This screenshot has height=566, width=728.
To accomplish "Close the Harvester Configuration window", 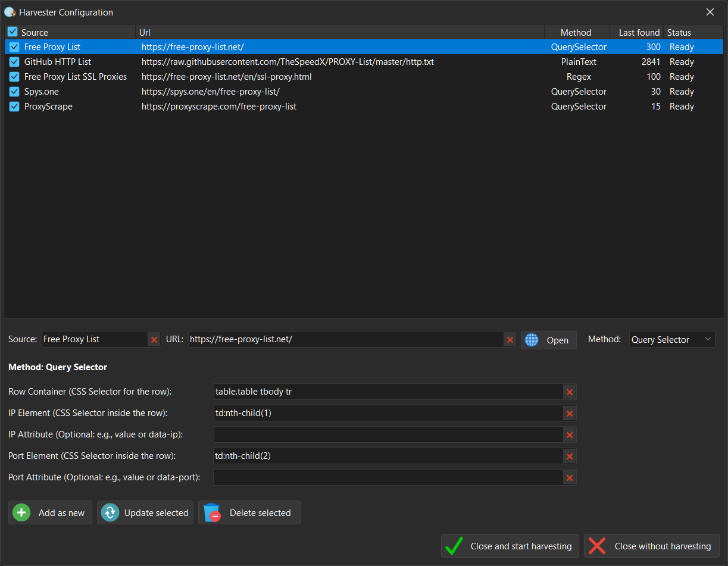I will pyautogui.click(x=710, y=12).
